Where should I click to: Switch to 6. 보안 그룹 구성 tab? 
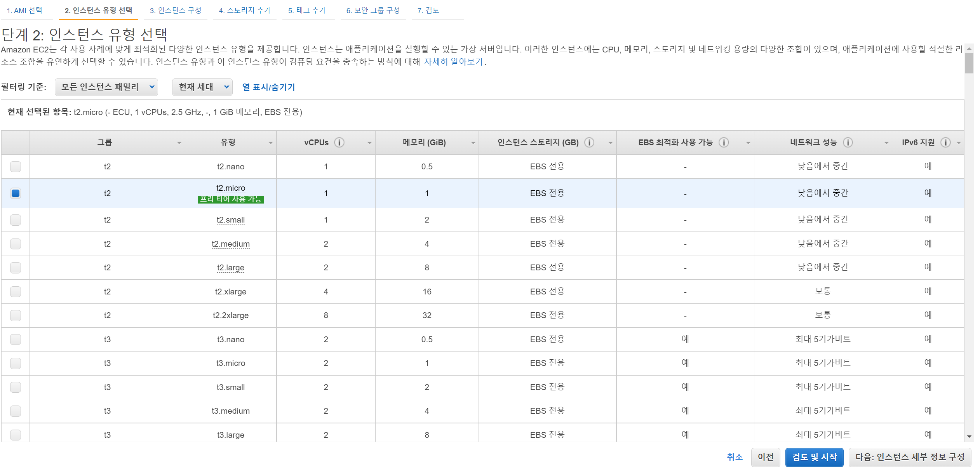click(x=373, y=10)
